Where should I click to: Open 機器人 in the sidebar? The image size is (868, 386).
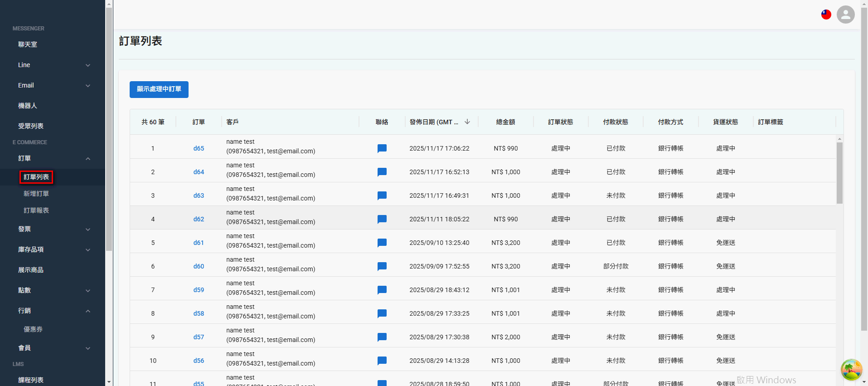point(28,106)
